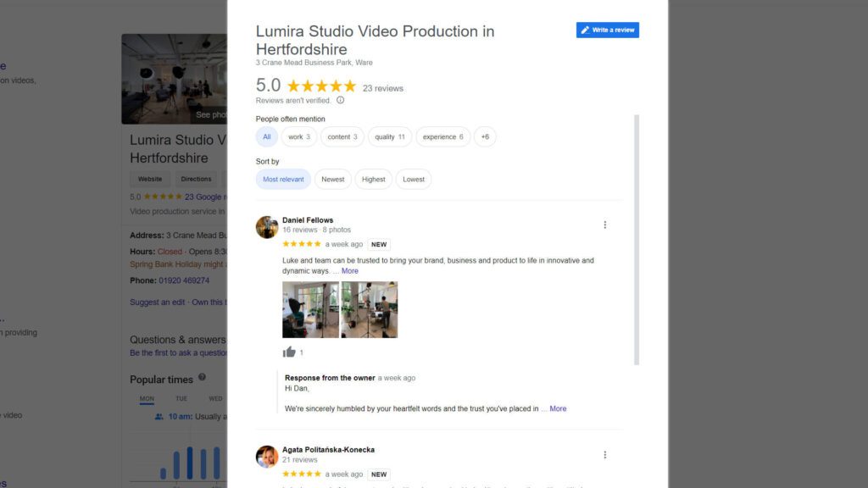Viewport: 868px width, 488px height.
Task: Click Be the first to ask a question
Action: pos(178,353)
